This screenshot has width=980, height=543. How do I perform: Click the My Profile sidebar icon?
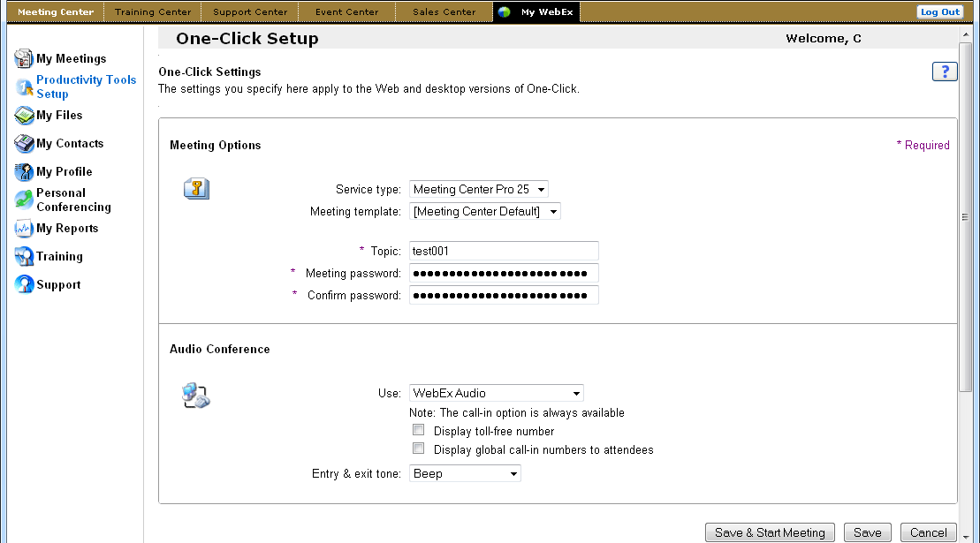coord(24,171)
